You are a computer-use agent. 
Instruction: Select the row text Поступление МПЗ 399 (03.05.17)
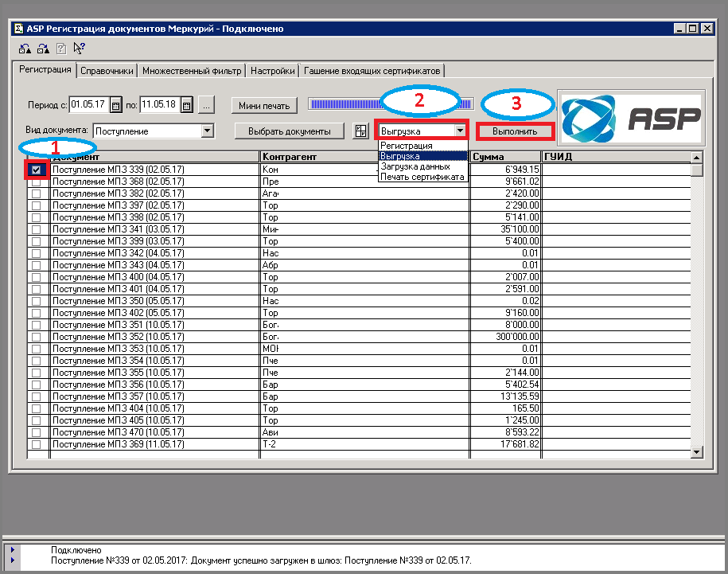119,241
